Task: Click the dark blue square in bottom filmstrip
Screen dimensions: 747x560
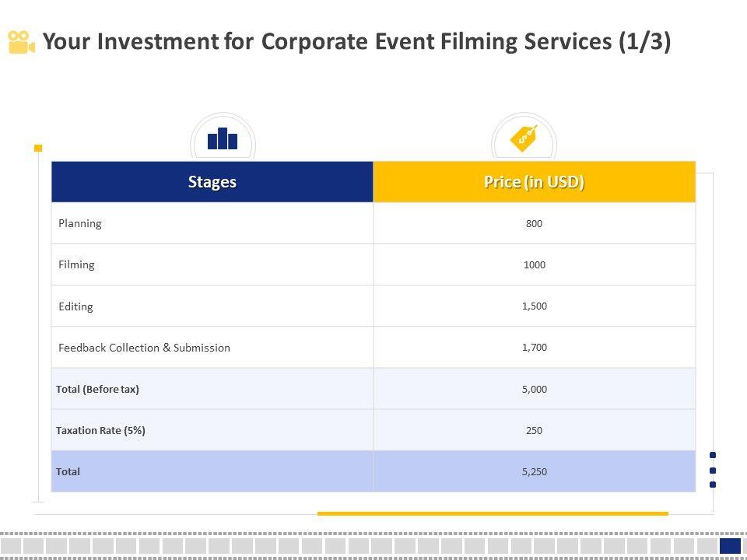Action: coord(730,546)
